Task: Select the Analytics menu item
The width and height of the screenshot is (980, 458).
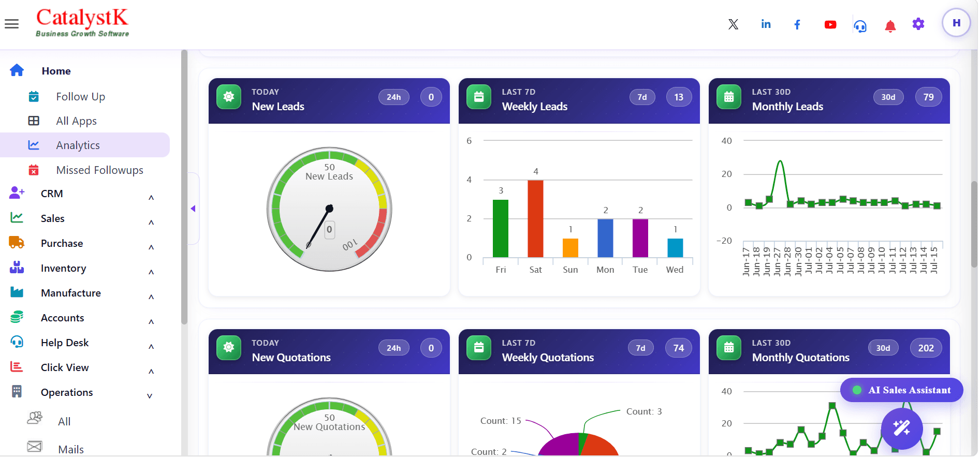Action: tap(85, 145)
